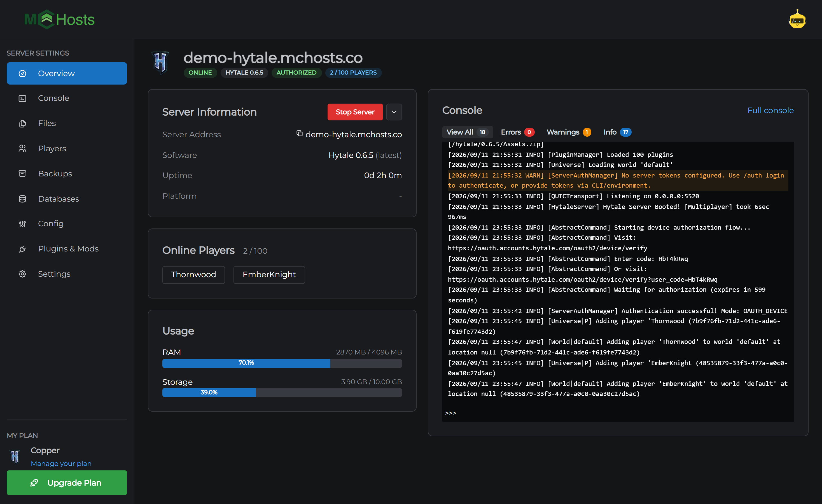The width and height of the screenshot is (822, 504).
Task: Click the Config sliders icon
Action: [x=22, y=224]
